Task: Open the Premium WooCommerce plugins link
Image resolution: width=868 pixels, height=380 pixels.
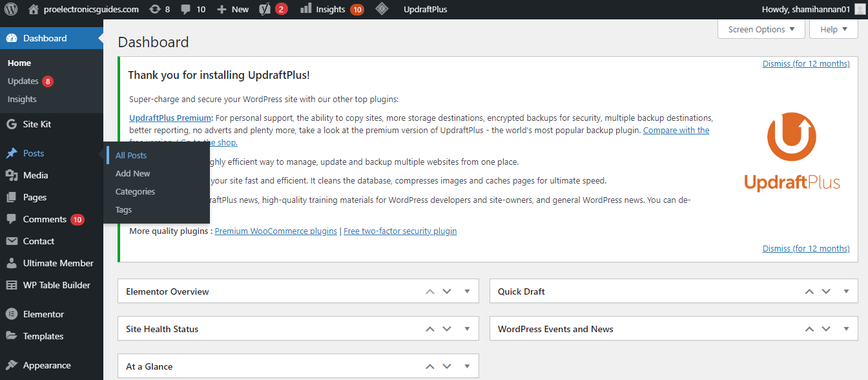Action: (x=276, y=231)
